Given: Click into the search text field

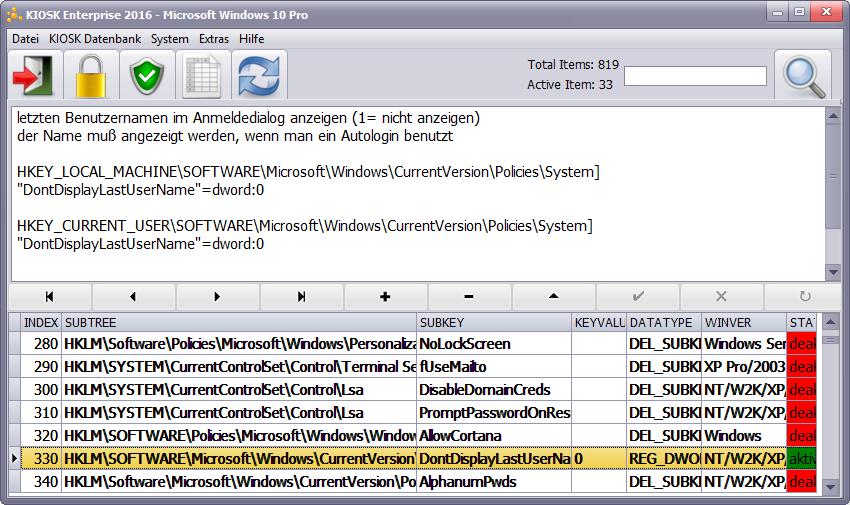Looking at the screenshot, I should pos(695,76).
